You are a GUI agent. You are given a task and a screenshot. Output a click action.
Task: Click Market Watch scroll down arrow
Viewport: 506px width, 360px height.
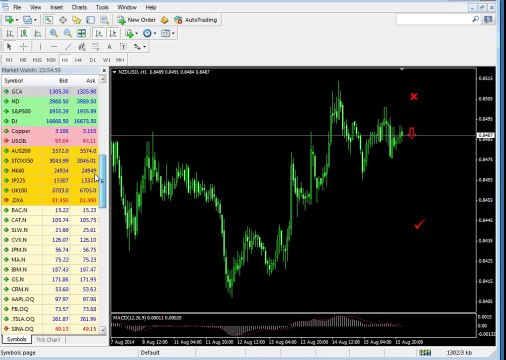click(103, 330)
